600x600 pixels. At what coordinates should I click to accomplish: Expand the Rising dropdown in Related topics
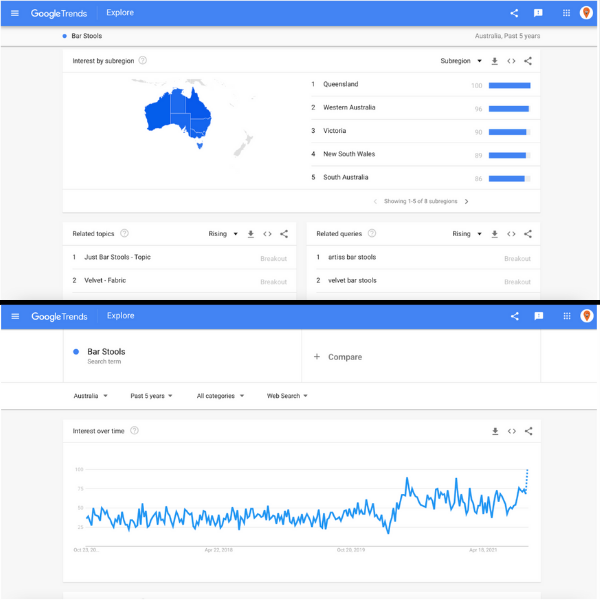222,234
